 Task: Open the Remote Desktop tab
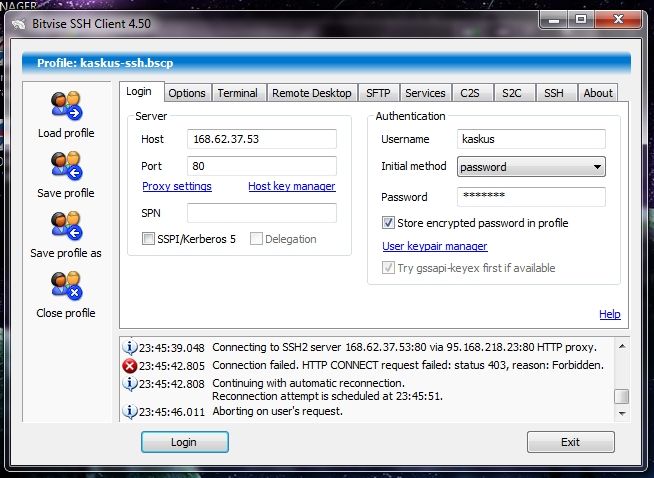coord(312,93)
